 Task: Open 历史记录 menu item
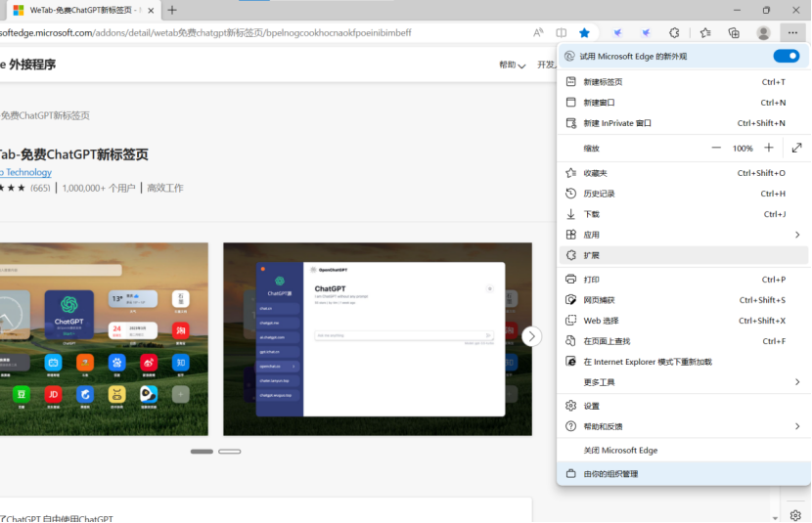[x=684, y=194]
